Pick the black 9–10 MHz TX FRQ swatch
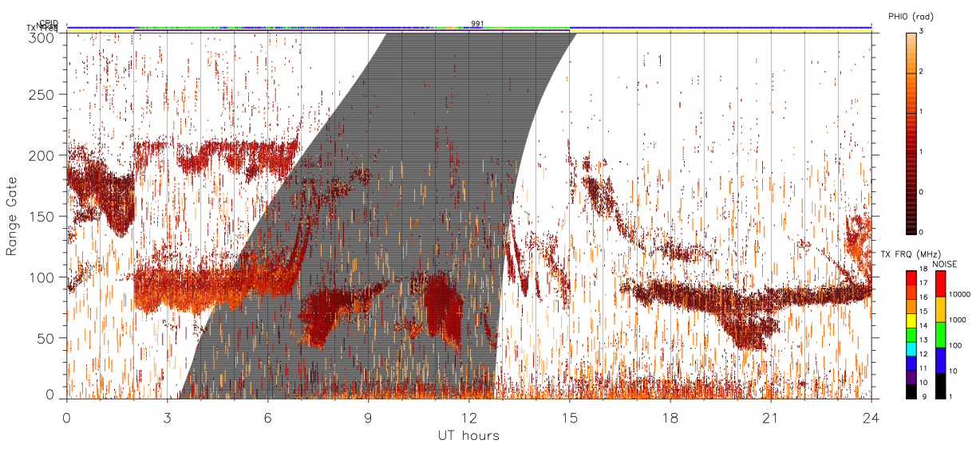Image resolution: width=980 pixels, height=452 pixels. click(911, 391)
